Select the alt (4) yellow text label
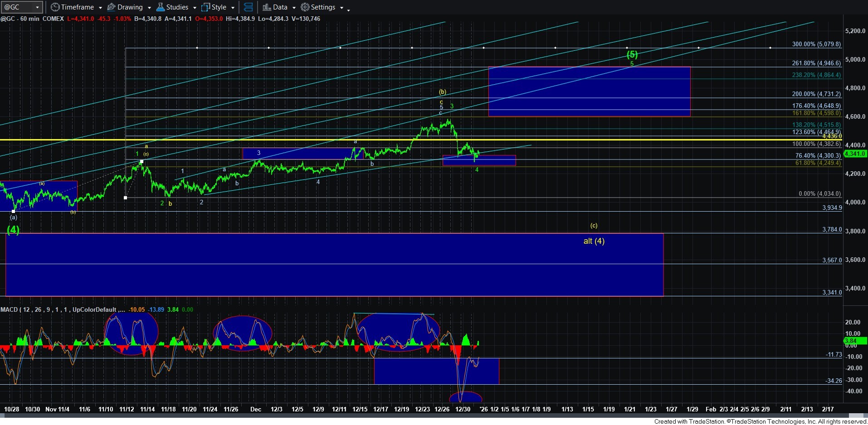The height and width of the screenshot is (425, 868). [x=594, y=241]
